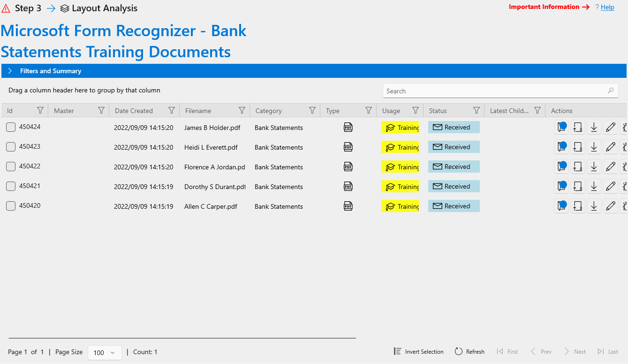628x364 pixels.
Task: Click page upload icon for Allen C Carper.pdf
Action: click(578, 206)
